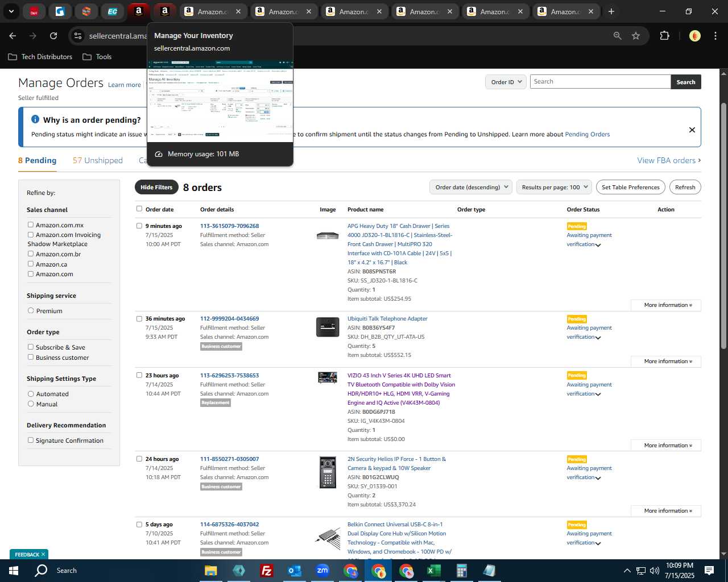Screen dimensions: 728x582
Task: Click the Ubiquiti Talk adapter product thumbnail
Action: (328, 327)
